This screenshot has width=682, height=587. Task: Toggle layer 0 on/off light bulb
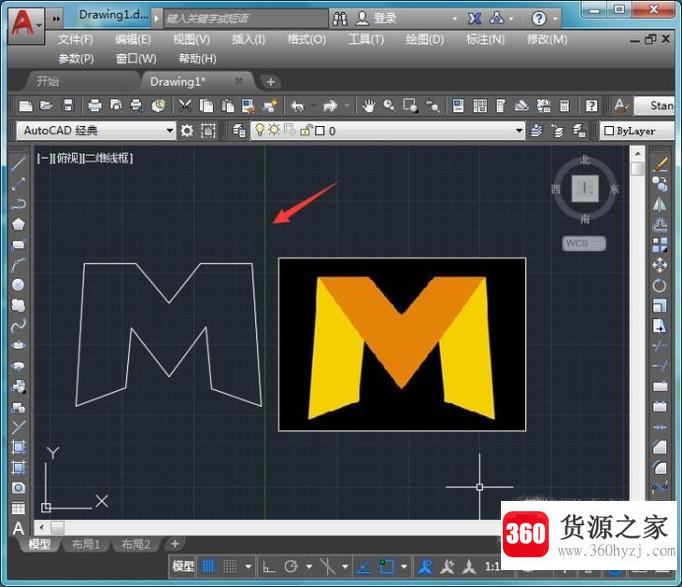click(x=260, y=130)
